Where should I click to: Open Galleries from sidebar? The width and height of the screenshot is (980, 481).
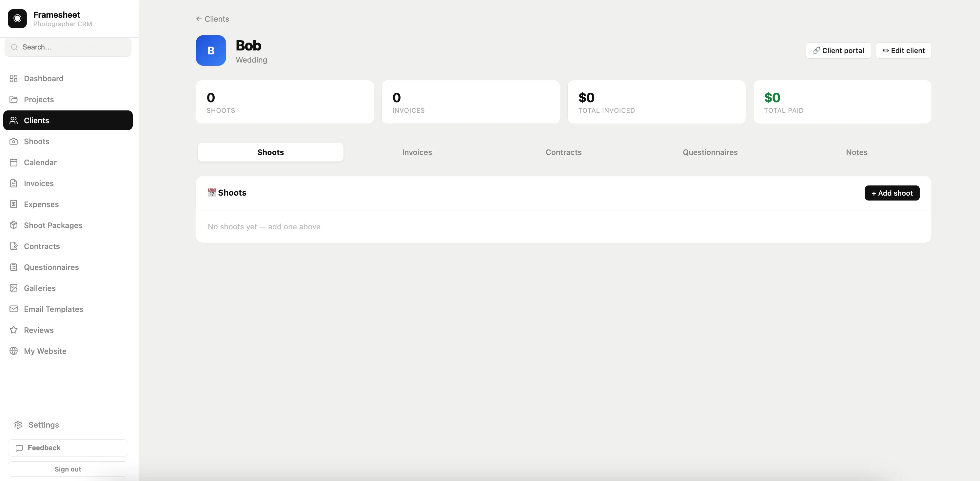point(68,288)
